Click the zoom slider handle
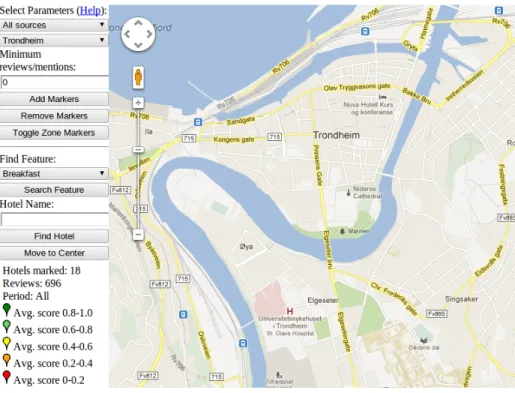515x393 pixels. (138, 150)
